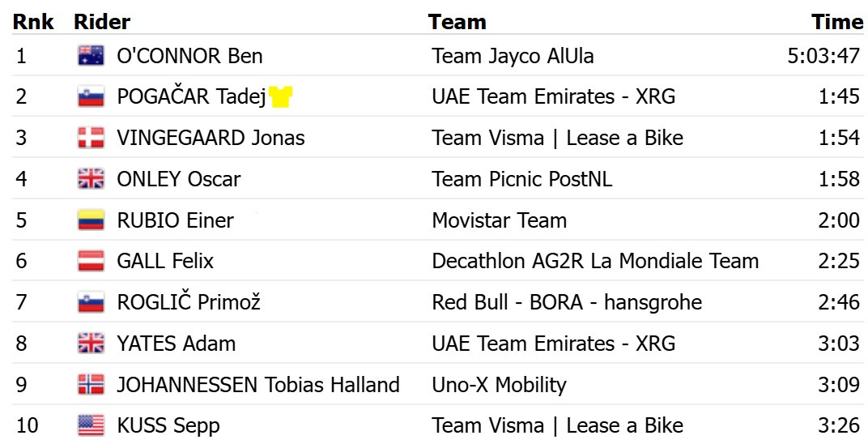Open rider O'CONNOR Ben's profile
Screen dimensions: 868x444
pyautogui.click(x=189, y=56)
